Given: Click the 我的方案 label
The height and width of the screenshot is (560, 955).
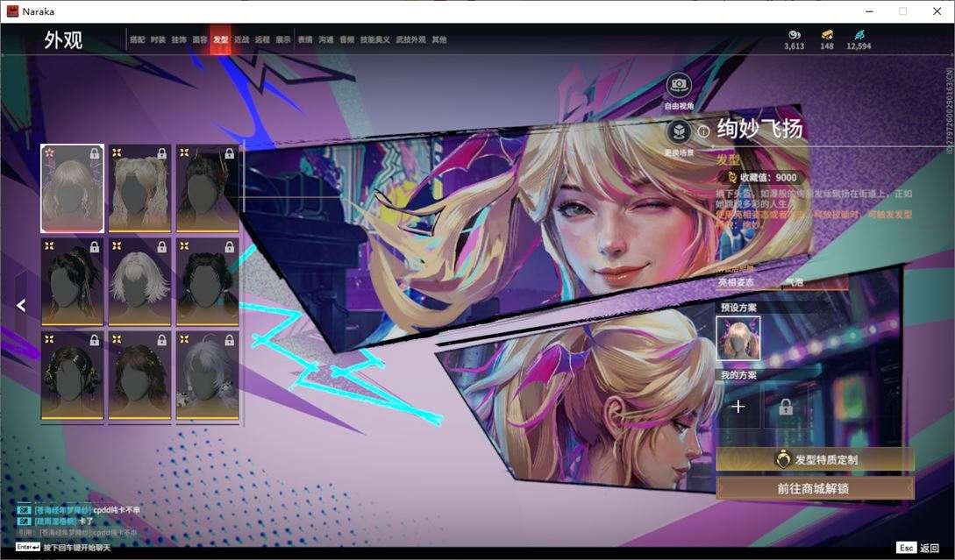Looking at the screenshot, I should [x=738, y=375].
